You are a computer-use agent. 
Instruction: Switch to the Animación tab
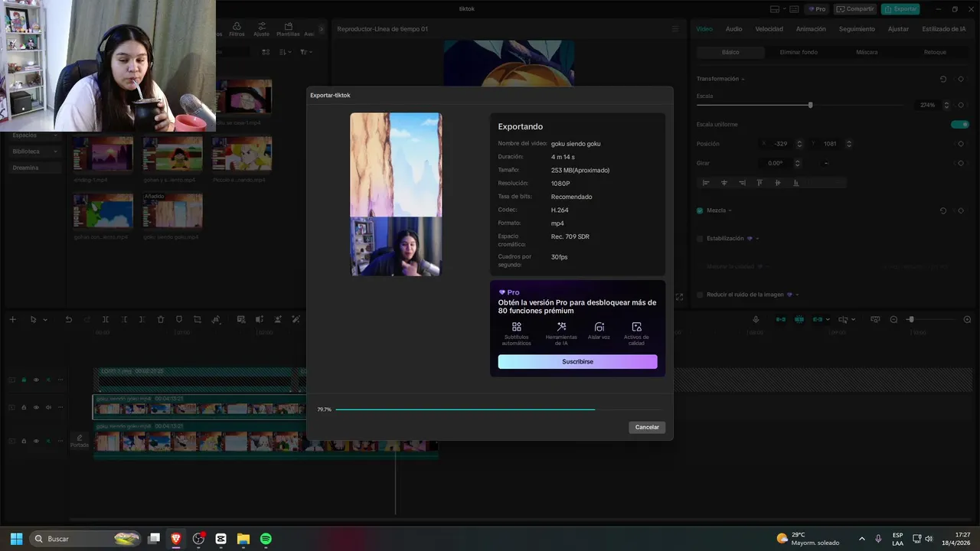click(811, 29)
